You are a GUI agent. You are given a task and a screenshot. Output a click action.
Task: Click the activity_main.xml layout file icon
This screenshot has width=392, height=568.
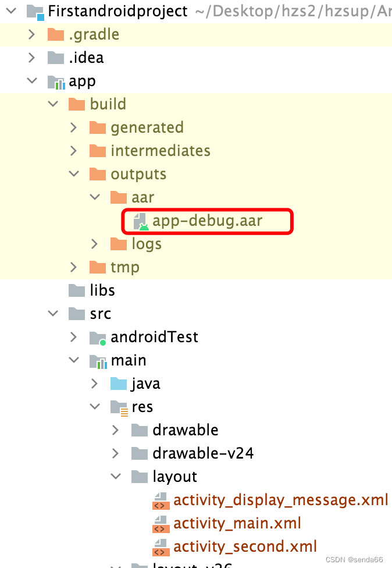click(x=161, y=524)
